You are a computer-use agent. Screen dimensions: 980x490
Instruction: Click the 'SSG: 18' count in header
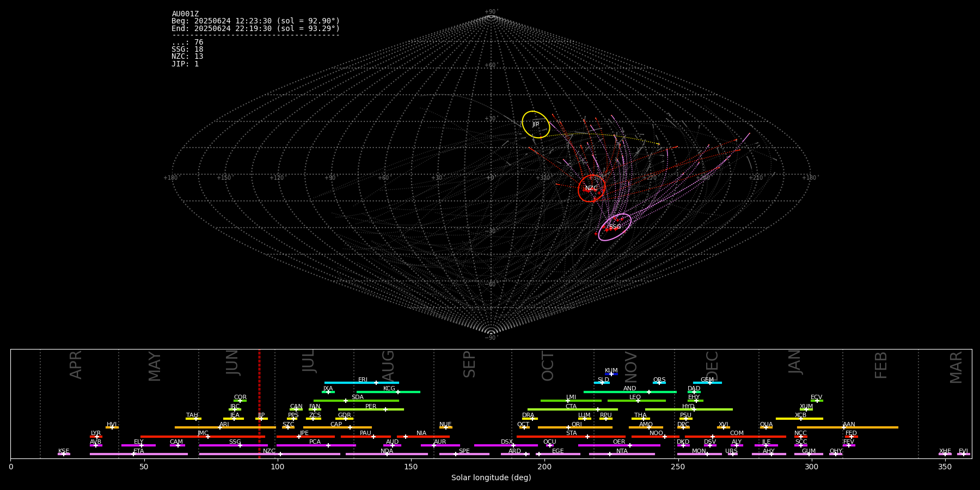coord(187,50)
